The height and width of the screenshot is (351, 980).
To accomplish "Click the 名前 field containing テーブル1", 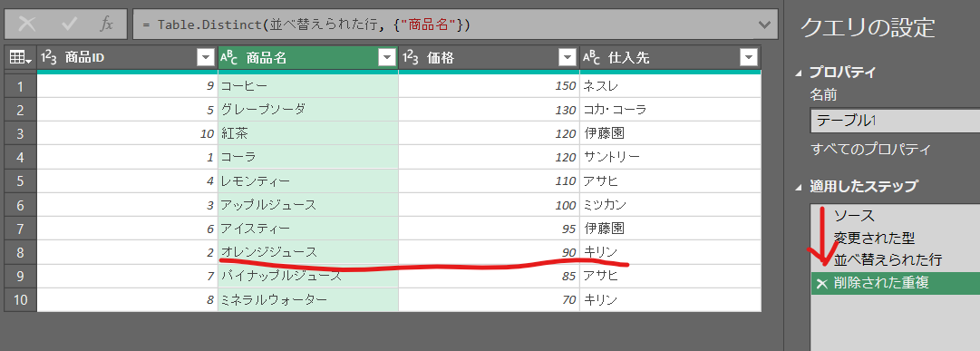I will [x=895, y=120].
